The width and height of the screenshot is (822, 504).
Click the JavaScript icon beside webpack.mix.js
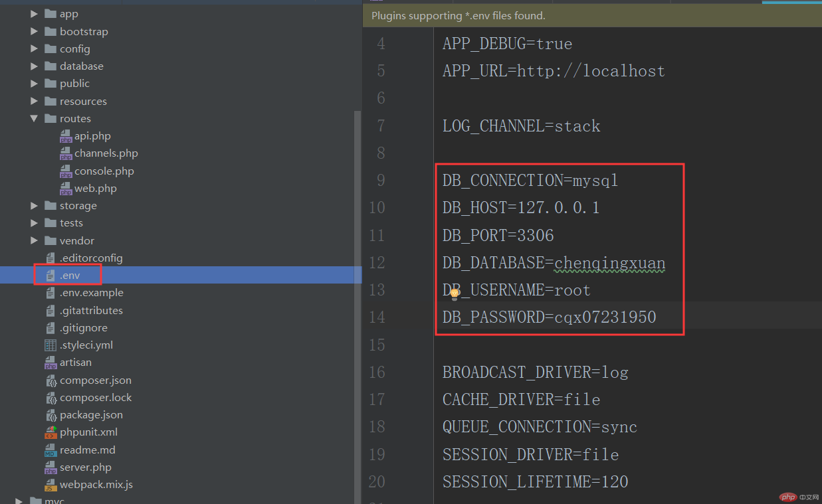tap(51, 485)
